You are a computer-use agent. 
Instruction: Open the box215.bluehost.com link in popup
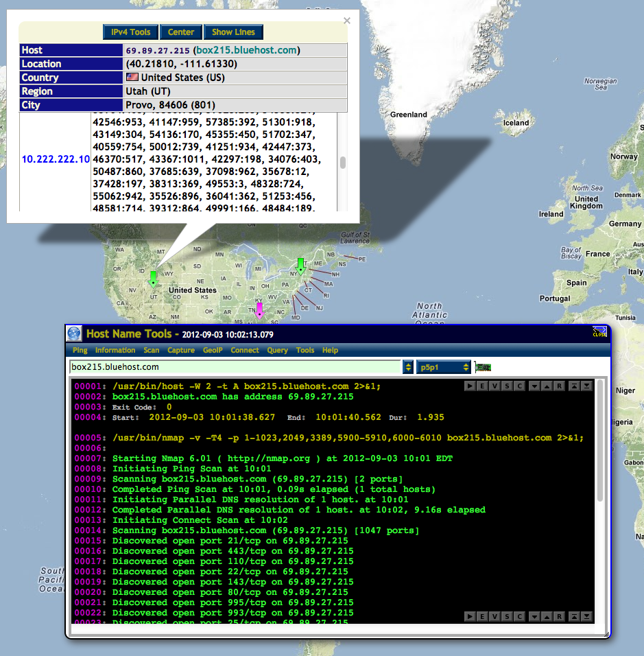246,50
